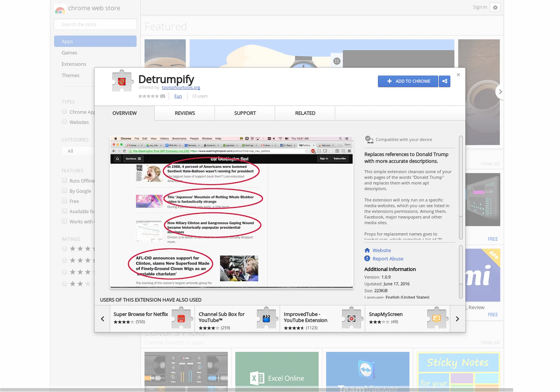Click the description panel scrollbar
This screenshot has height=392, width=560.
pyautogui.click(x=460, y=187)
